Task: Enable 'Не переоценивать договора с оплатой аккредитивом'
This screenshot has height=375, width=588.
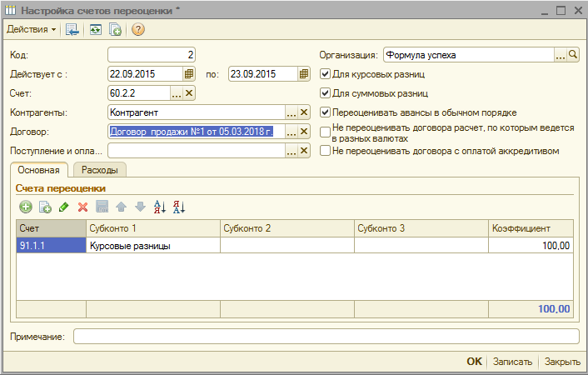Action: [326, 151]
